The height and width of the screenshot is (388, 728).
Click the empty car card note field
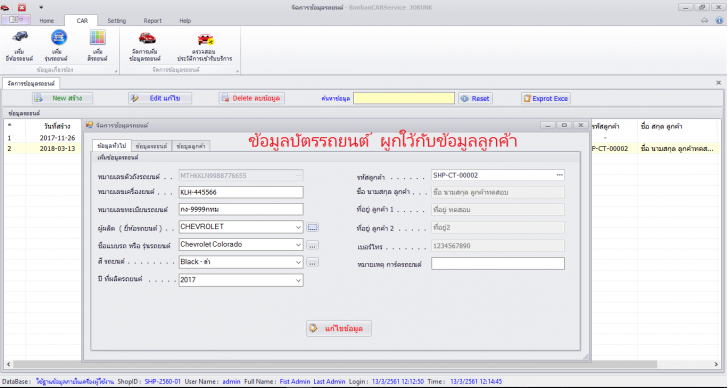point(498,264)
